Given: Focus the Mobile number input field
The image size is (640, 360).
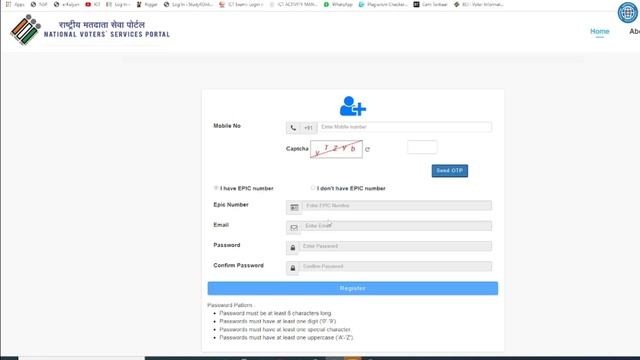Looking at the screenshot, I should [404, 127].
